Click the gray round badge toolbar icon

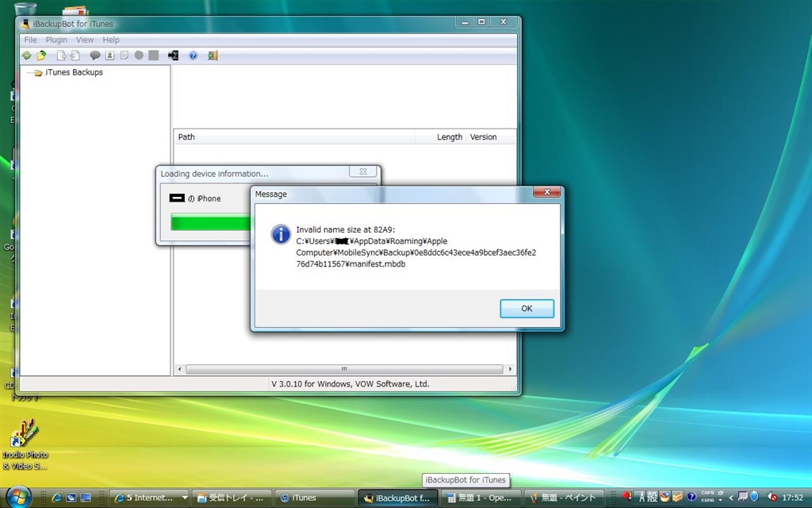(139, 56)
